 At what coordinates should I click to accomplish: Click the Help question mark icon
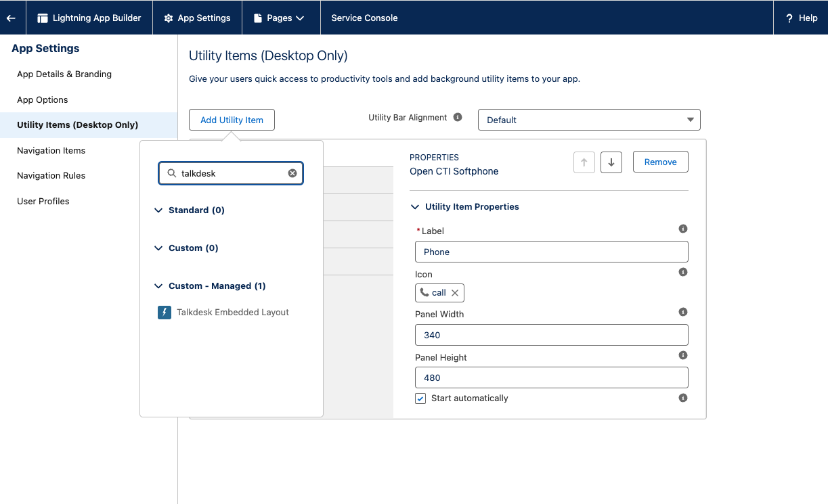point(789,18)
